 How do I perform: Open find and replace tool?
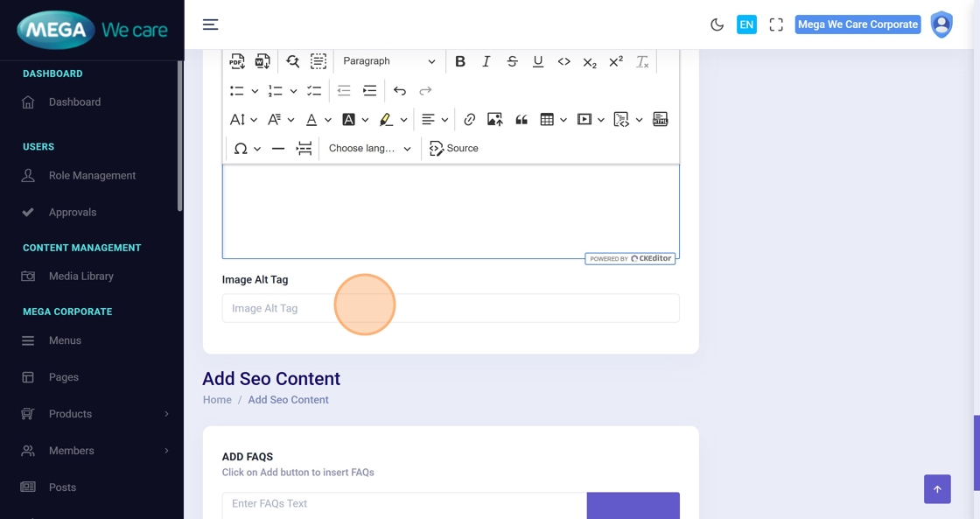click(293, 61)
